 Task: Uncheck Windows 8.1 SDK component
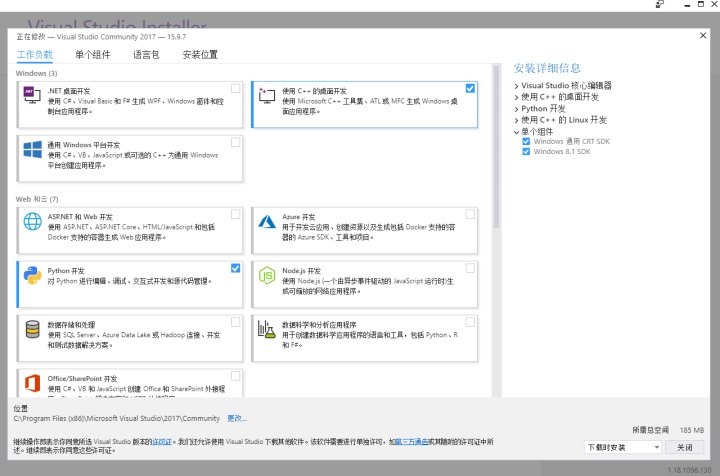tap(526, 151)
